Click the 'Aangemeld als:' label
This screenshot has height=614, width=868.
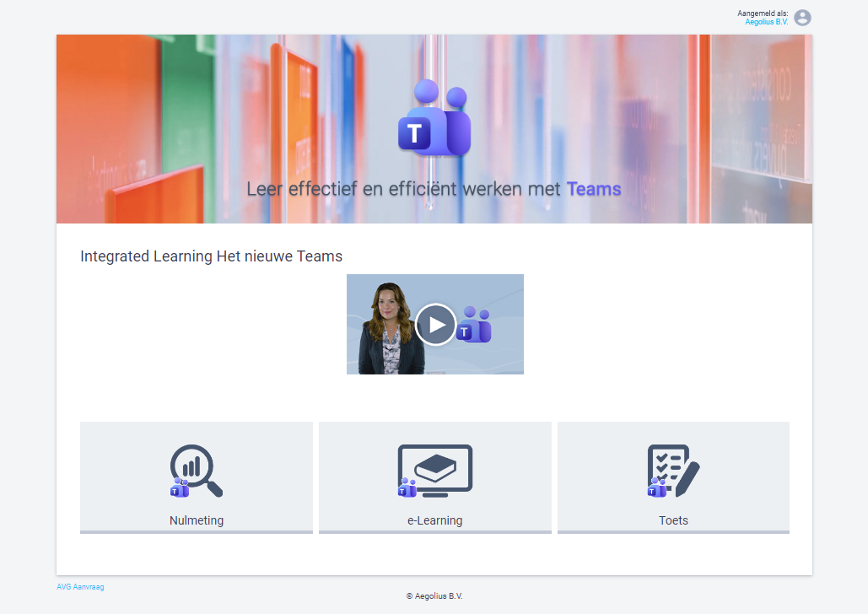763,13
